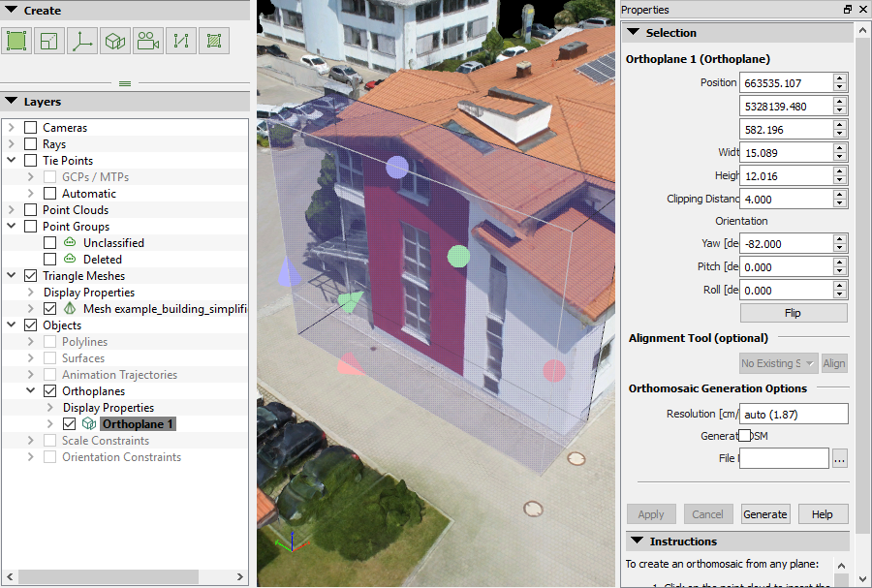Tick the Generate DSM checkbox
The image size is (872, 588).
pos(745,435)
